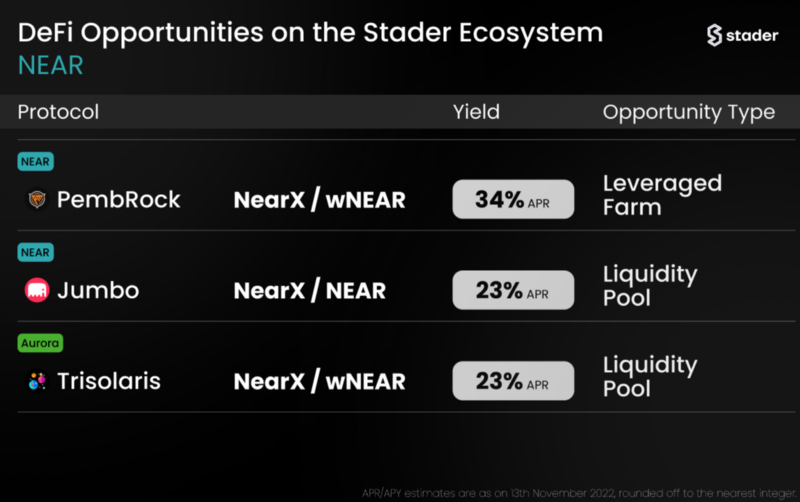Click the PembRock lion shield icon

(37, 199)
